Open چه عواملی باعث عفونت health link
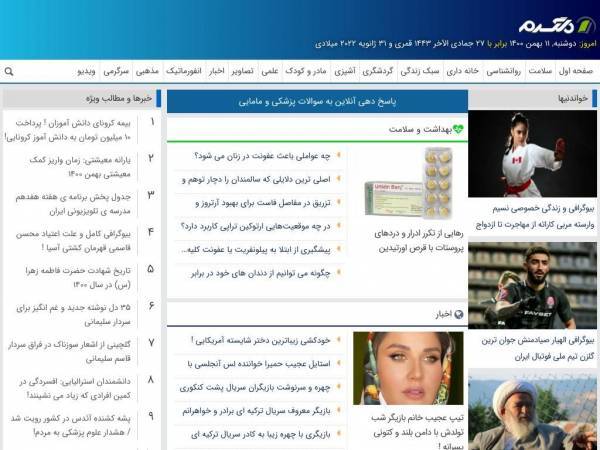 pos(262,156)
